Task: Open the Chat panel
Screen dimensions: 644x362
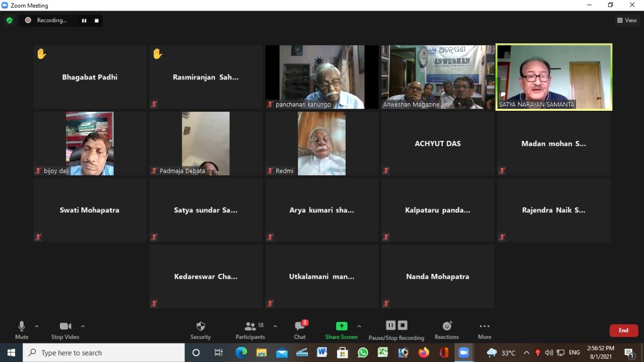Action: click(300, 330)
